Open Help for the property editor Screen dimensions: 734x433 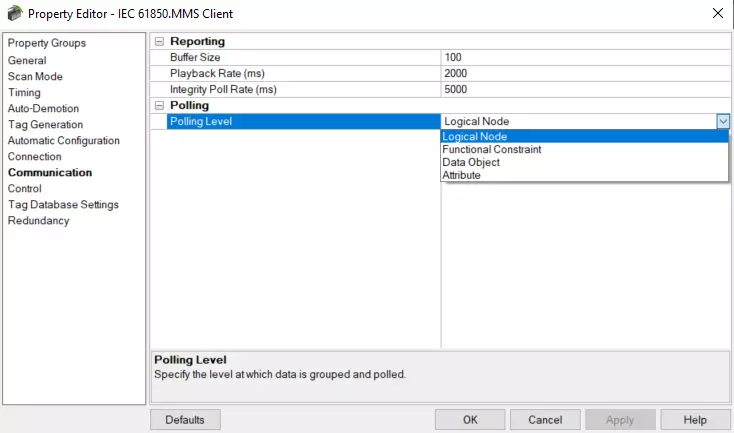tap(695, 419)
